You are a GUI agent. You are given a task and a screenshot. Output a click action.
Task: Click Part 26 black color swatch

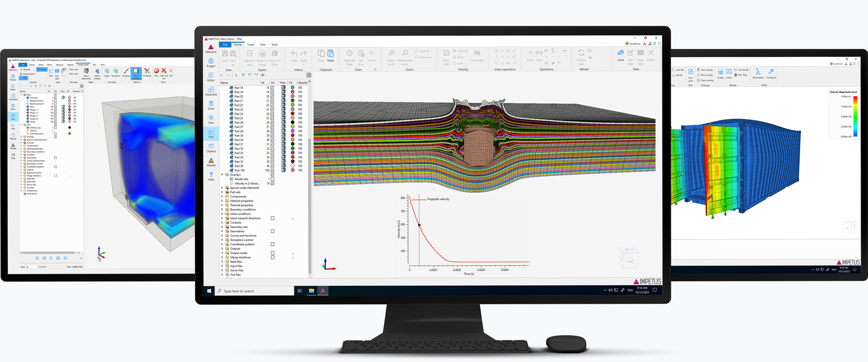293,122
